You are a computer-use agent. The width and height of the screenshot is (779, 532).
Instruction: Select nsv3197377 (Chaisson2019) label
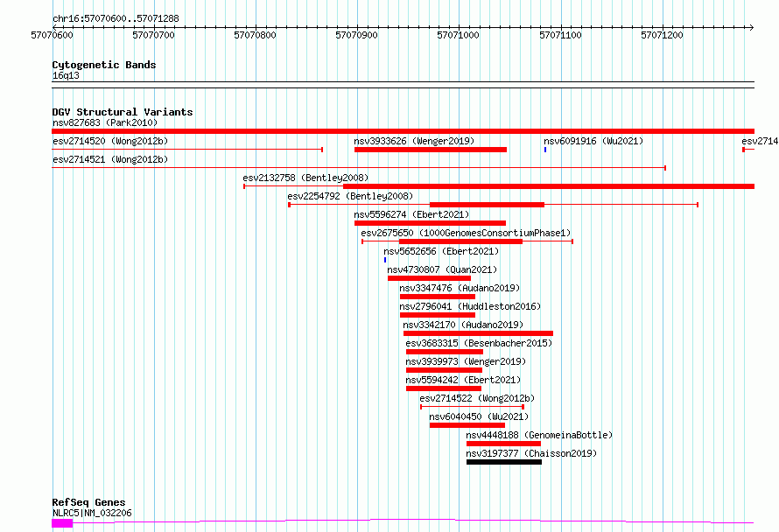531,453
